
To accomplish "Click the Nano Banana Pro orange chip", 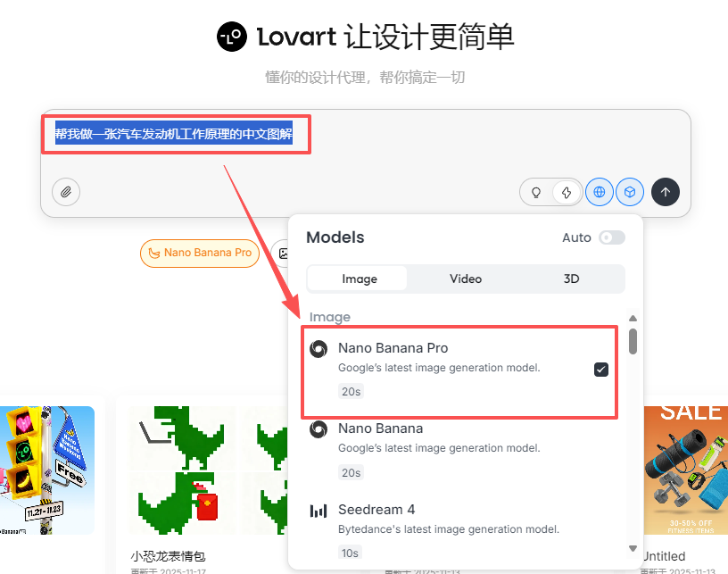I will pos(200,253).
